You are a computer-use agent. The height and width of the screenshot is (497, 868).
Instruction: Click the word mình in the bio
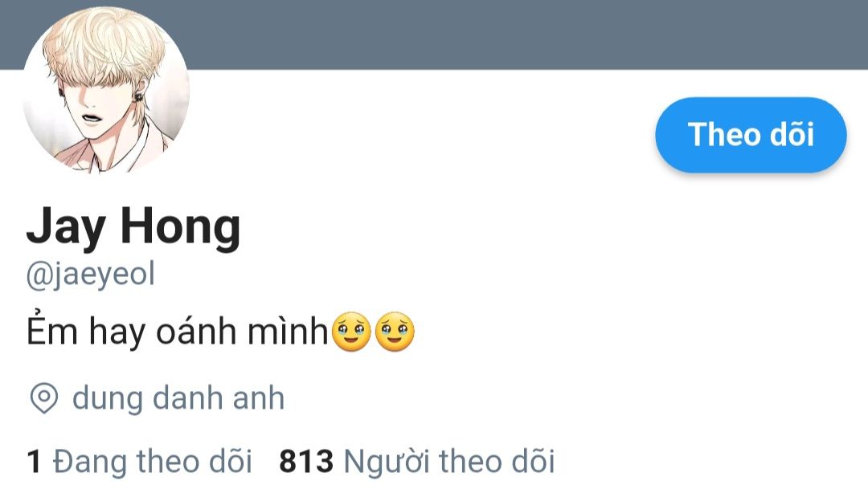point(288,332)
